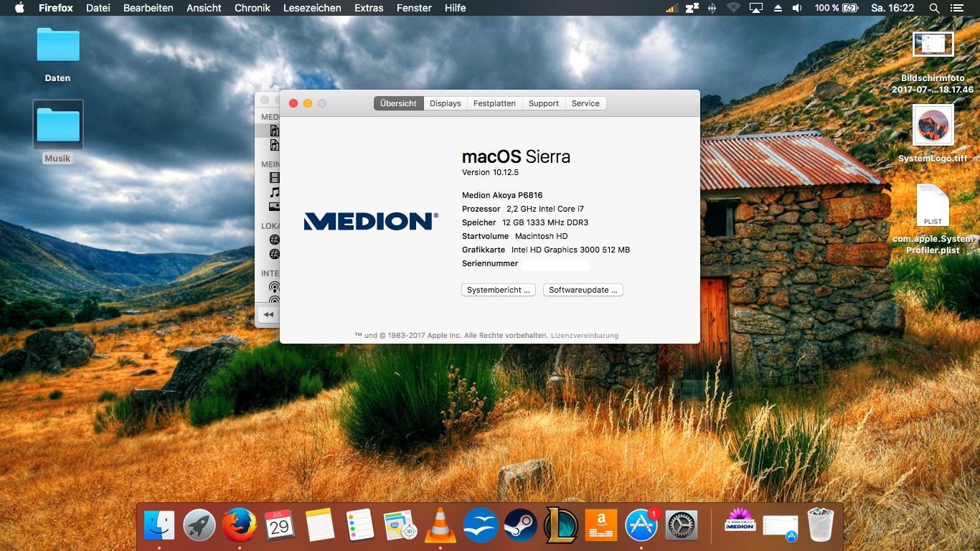
Task: Open the battery 100 % status menu
Action: 836,8
